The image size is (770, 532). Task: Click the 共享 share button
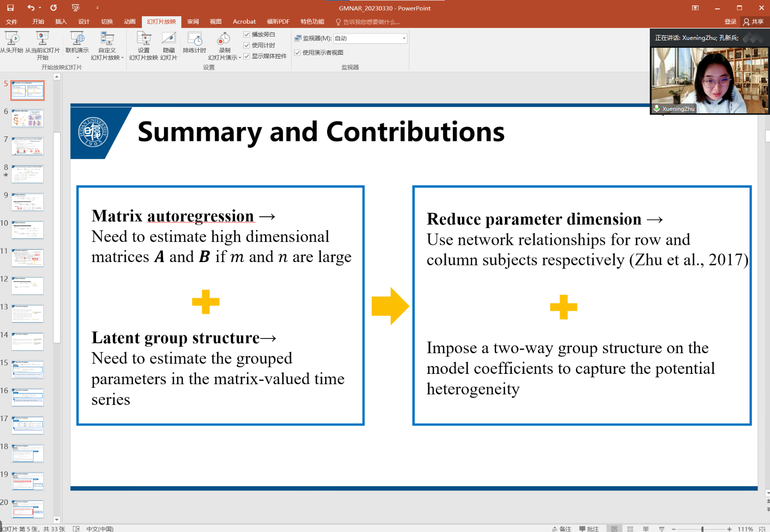(x=754, y=22)
